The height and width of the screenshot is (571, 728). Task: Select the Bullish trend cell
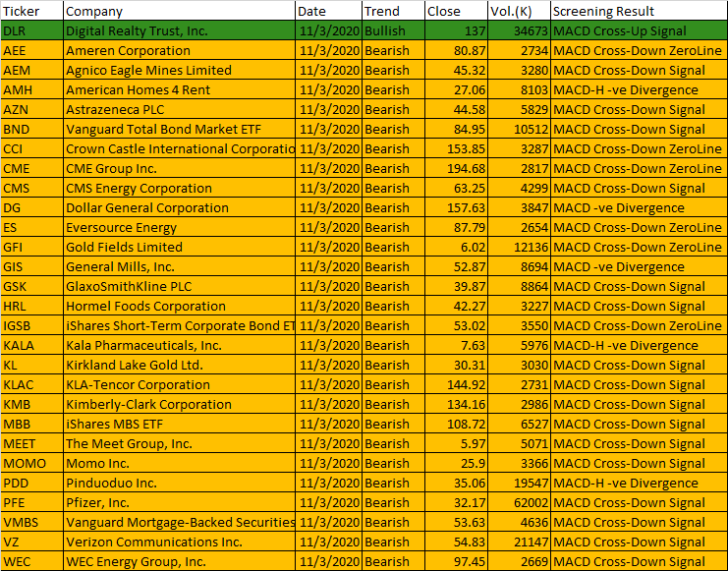[x=393, y=30]
